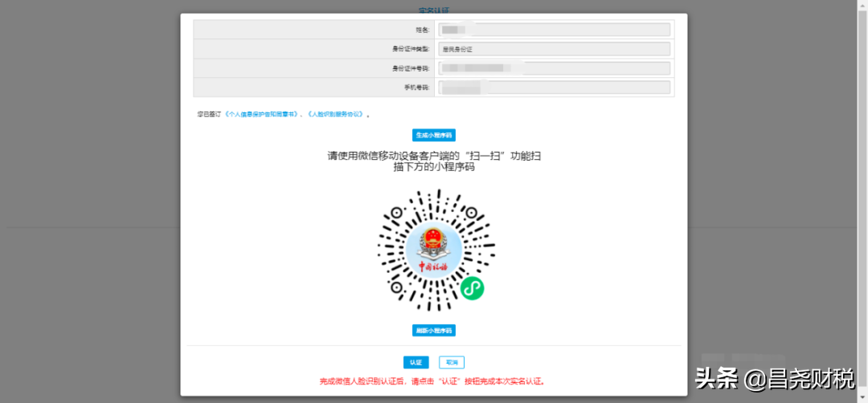
Task: Open 《个人信息保护告知同意书》 link
Action: (x=262, y=114)
